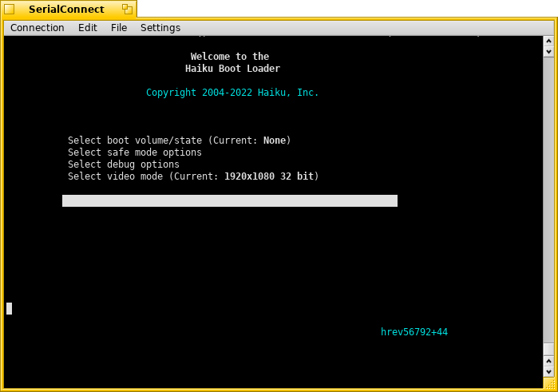Click the bottom scrollbar down arrow

[548, 372]
